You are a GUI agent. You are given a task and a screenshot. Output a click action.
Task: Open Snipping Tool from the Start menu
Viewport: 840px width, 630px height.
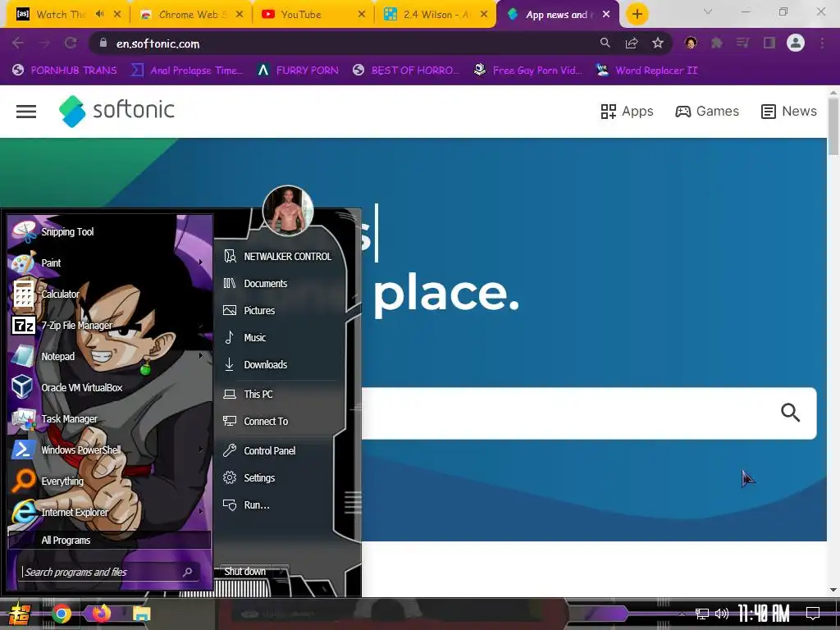click(110, 231)
